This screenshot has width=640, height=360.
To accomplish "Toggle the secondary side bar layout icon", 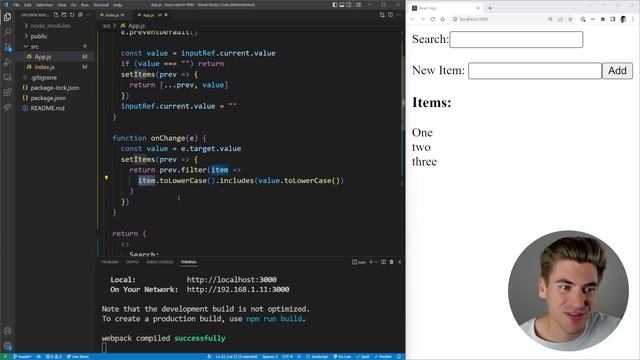I will click(x=349, y=4).
